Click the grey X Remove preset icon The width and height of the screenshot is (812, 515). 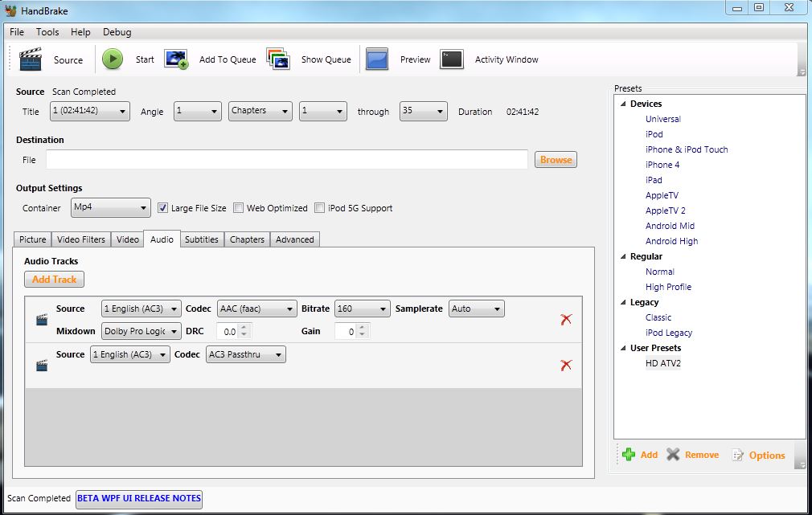click(673, 455)
